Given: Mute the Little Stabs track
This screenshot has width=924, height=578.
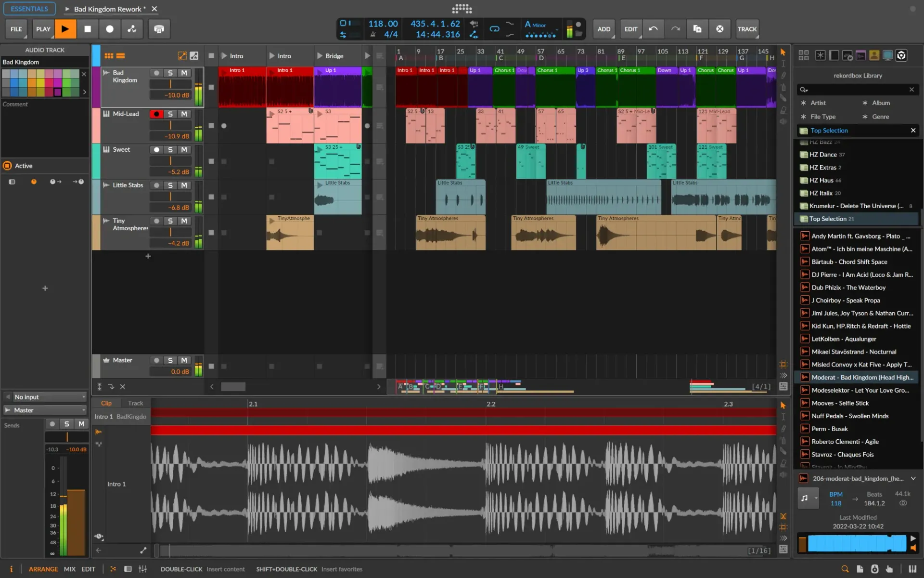Looking at the screenshot, I should pyautogui.click(x=184, y=185).
